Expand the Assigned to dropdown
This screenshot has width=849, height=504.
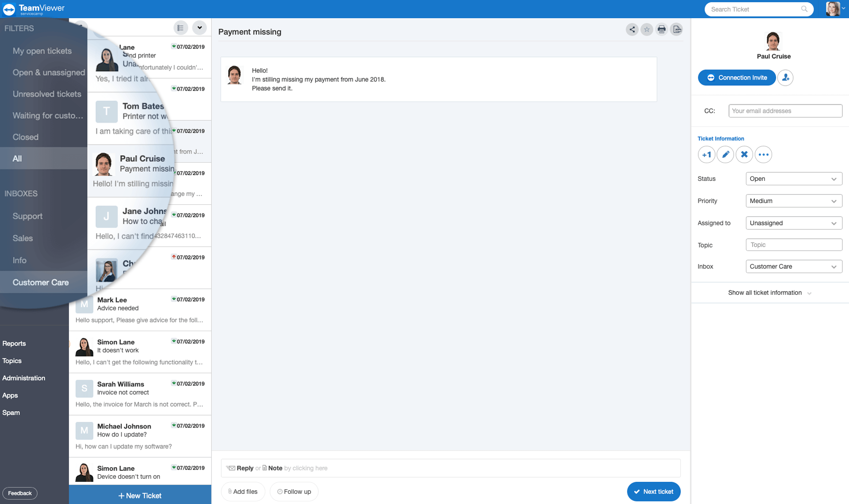[832, 223]
